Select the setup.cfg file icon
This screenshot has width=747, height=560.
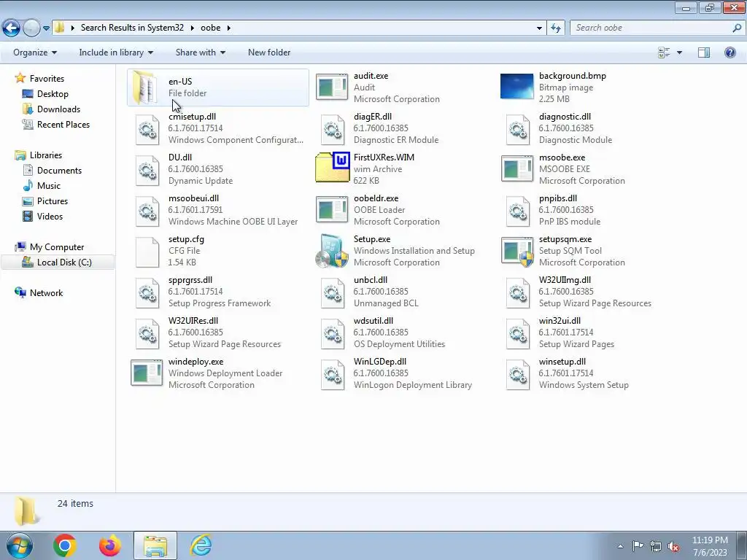click(147, 252)
